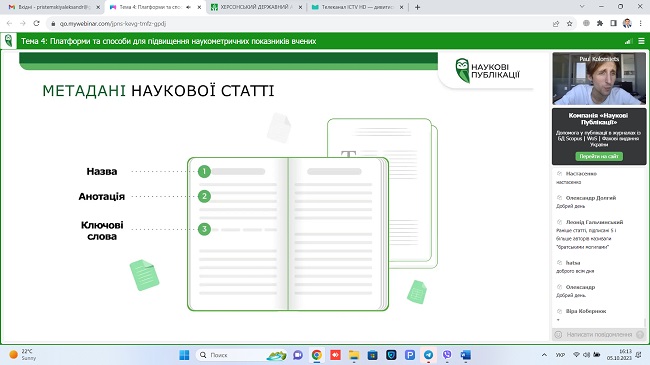This screenshot has width=650, height=365.
Task: Click the grey globe extension icon
Action: click(x=586, y=24)
